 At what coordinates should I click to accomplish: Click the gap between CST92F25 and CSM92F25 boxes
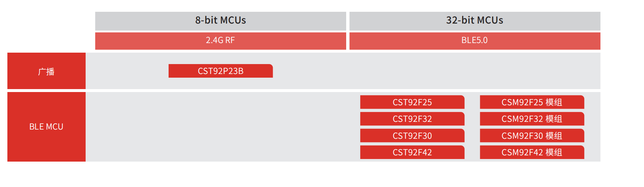(472, 102)
